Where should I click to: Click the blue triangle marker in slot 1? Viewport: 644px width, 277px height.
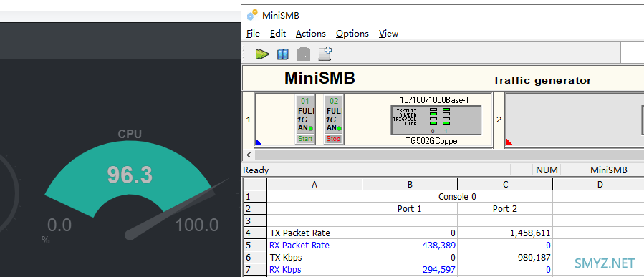(259, 142)
